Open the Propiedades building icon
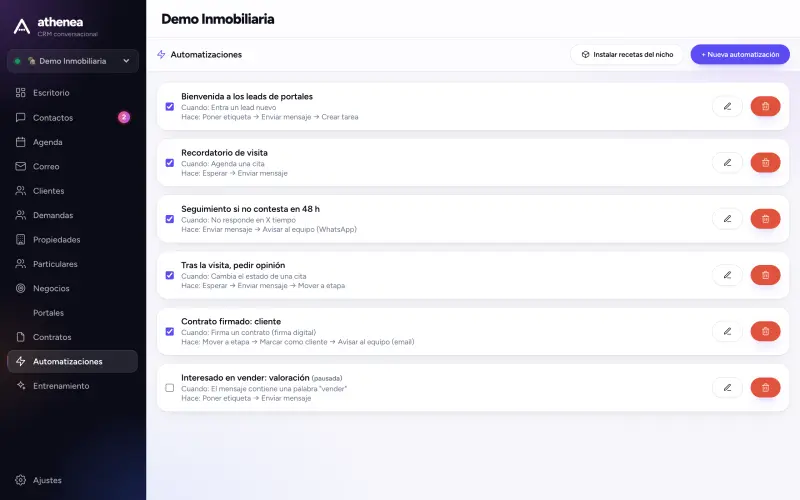This screenshot has height=500, width=800. [x=20, y=239]
